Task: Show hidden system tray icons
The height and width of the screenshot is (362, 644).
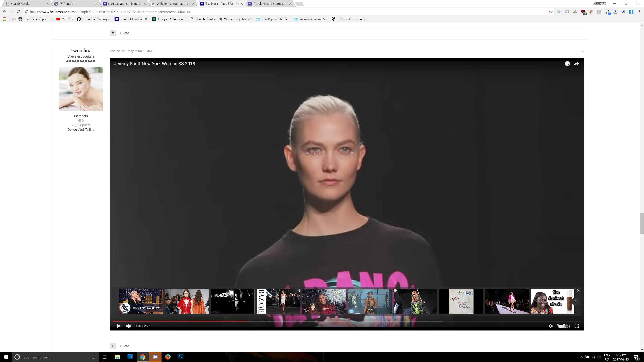Action: (x=581, y=357)
